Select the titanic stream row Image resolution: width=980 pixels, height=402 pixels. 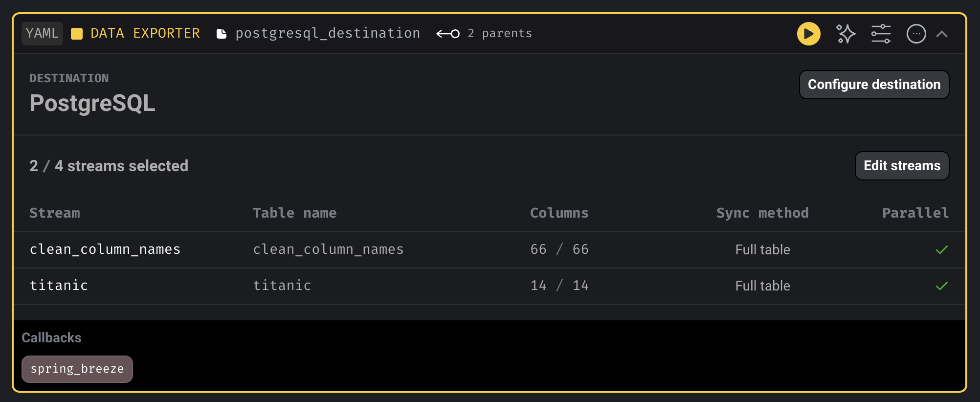(490, 286)
